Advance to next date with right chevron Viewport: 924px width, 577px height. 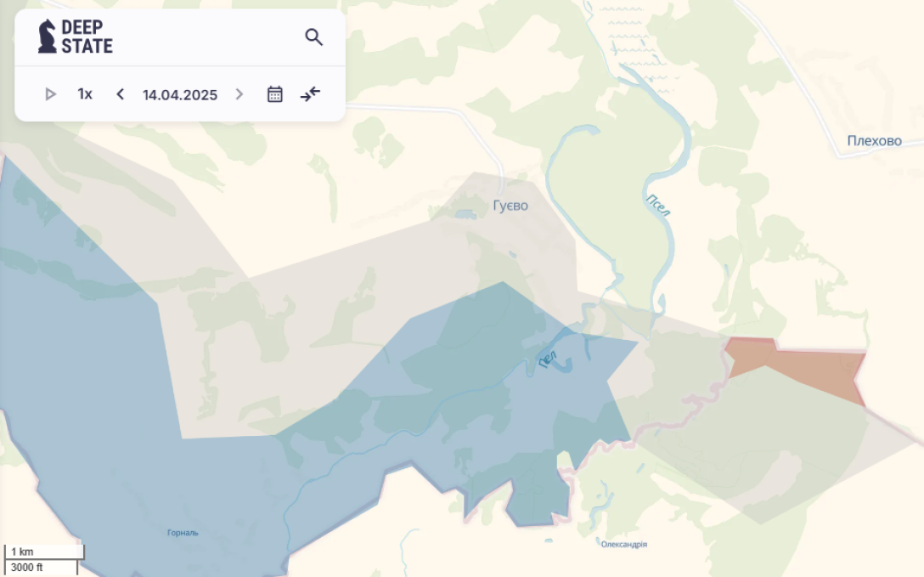[x=239, y=94]
